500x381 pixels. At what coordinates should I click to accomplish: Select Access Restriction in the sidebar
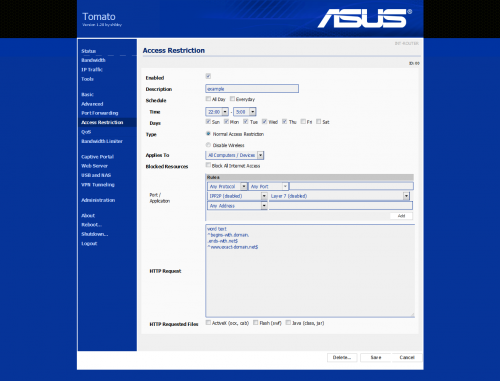102,122
